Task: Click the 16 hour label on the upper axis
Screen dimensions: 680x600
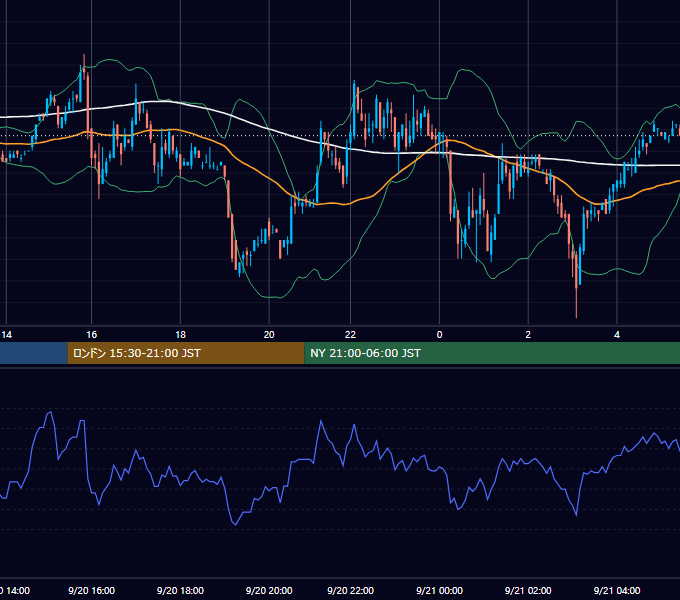Action: click(x=92, y=335)
